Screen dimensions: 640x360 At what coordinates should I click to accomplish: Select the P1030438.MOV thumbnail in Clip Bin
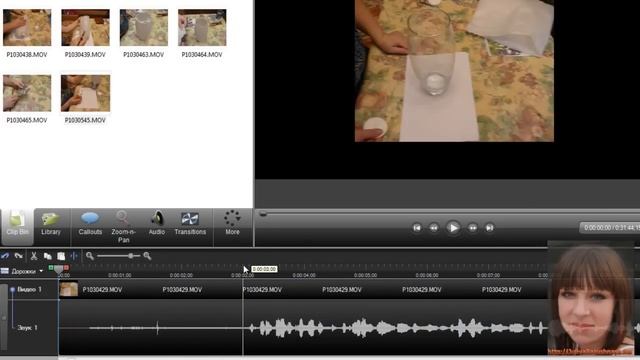click(27, 27)
